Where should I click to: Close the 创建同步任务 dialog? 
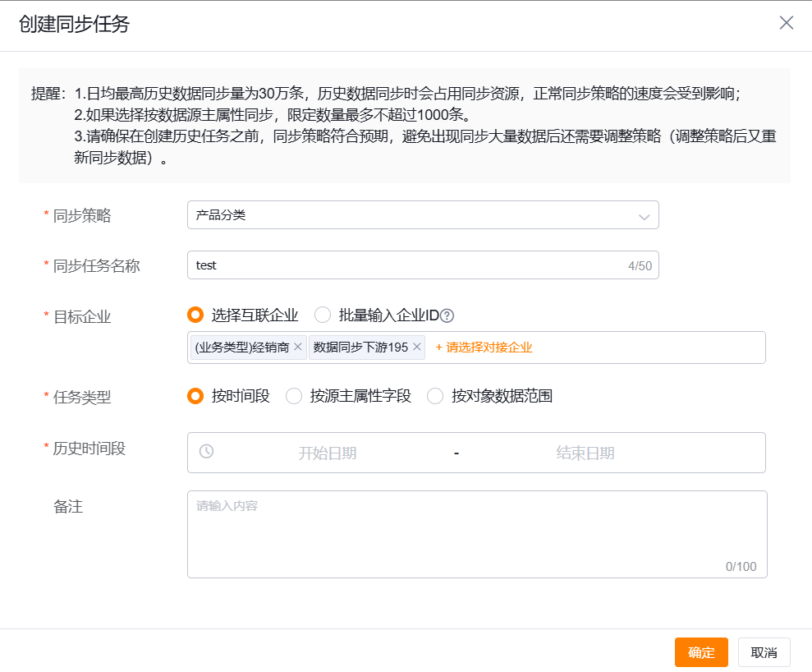(x=786, y=23)
